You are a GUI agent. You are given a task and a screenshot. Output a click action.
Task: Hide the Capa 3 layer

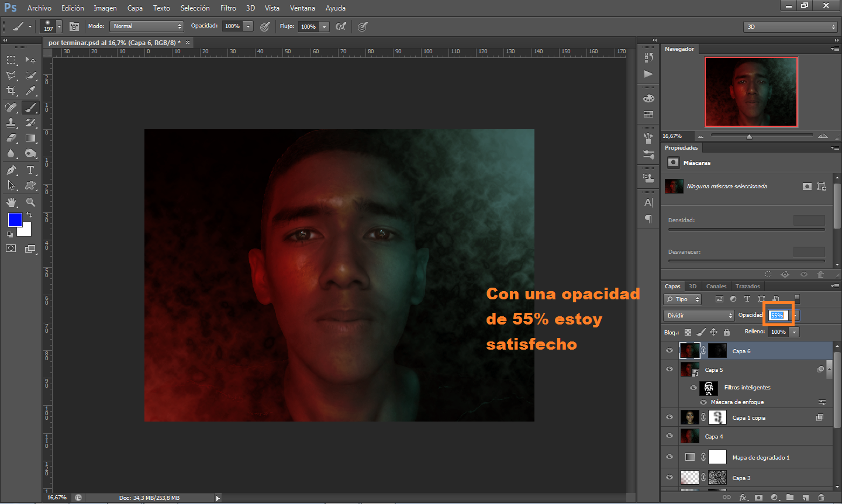pyautogui.click(x=670, y=478)
